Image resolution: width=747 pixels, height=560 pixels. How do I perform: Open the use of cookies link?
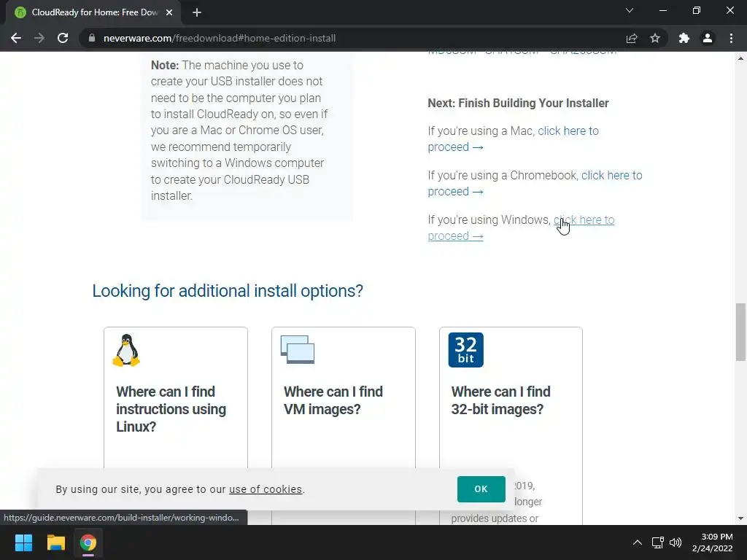pyautogui.click(x=266, y=489)
